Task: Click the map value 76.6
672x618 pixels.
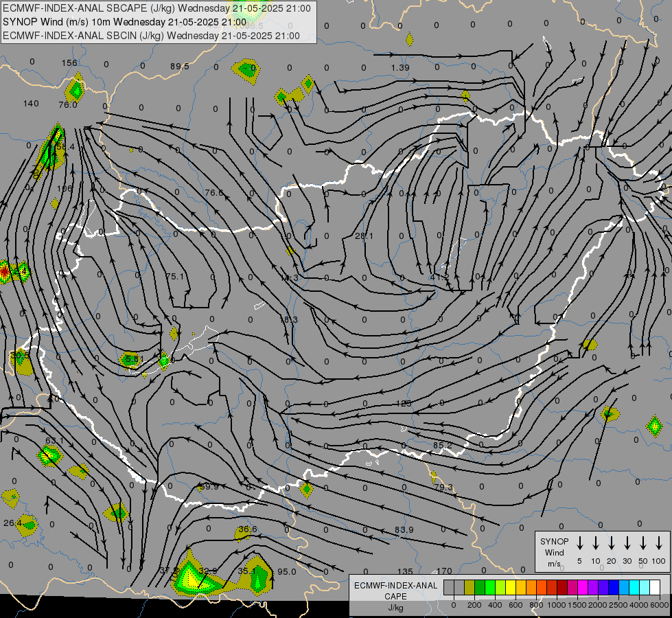Action: (214, 192)
